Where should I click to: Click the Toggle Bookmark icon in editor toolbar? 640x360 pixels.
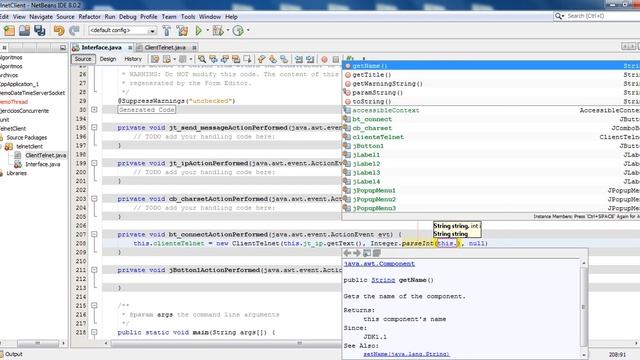[284, 59]
